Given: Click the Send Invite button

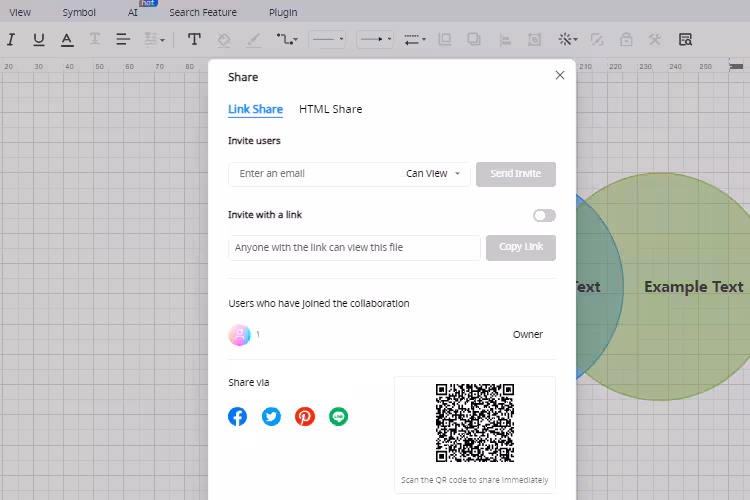Looking at the screenshot, I should (x=516, y=174).
